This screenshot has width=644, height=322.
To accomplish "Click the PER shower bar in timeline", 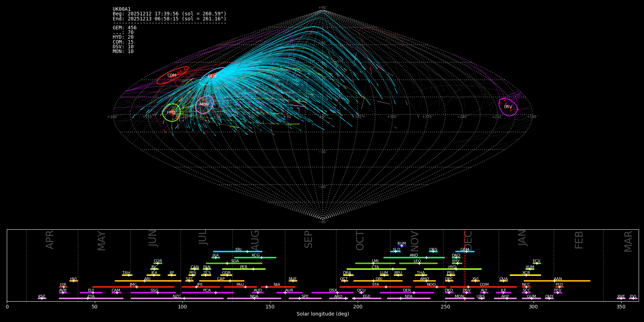I will 244,269.
